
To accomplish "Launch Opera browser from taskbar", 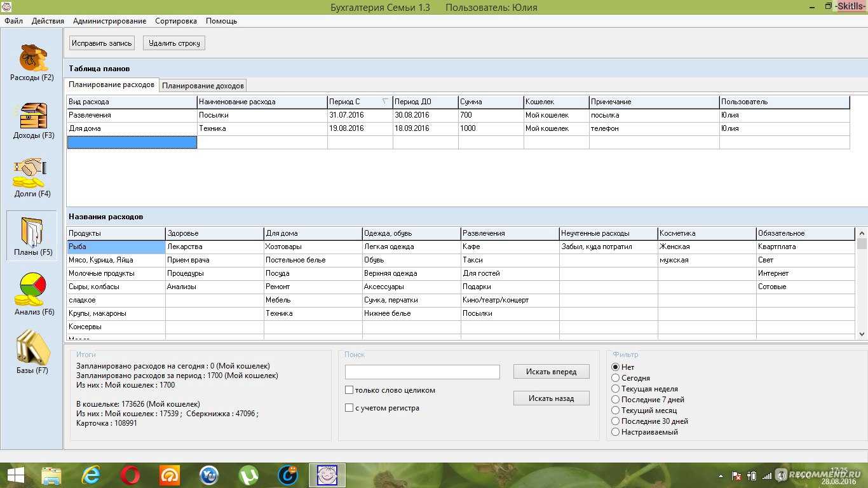I will coord(130,475).
